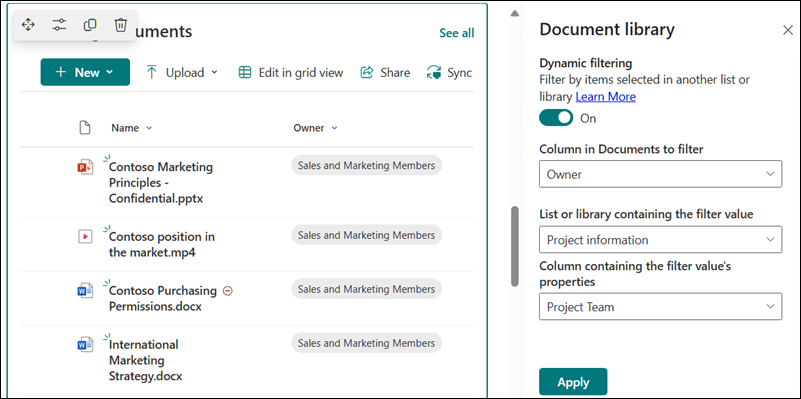Open the Column in Documents to filter dropdown

click(x=661, y=174)
